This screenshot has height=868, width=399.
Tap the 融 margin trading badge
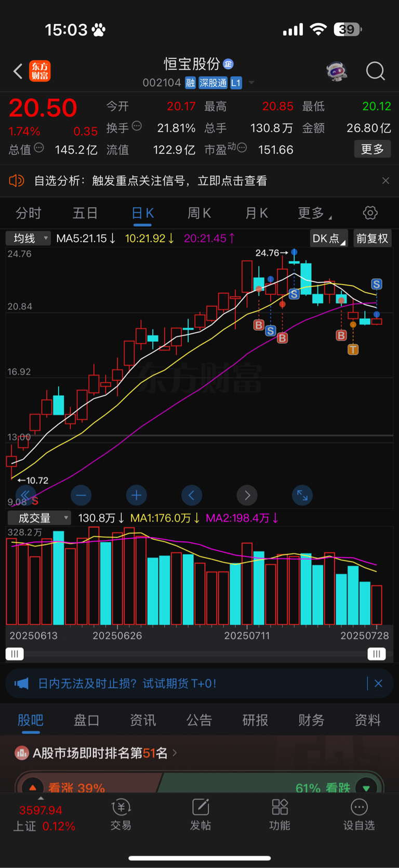click(x=190, y=83)
